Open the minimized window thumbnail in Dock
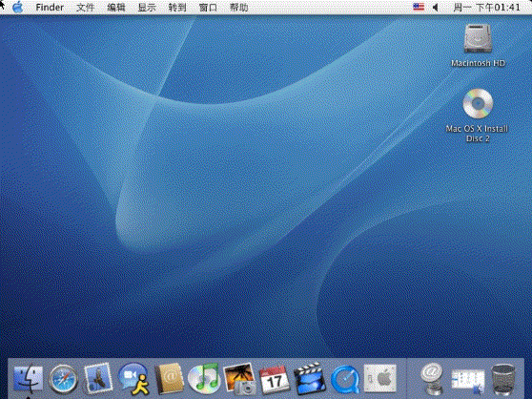 (x=467, y=380)
